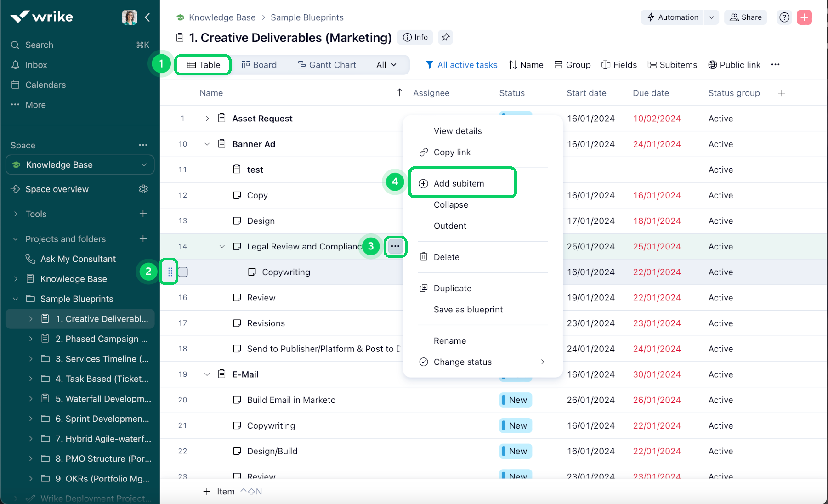The width and height of the screenshot is (828, 504).
Task: Open the Info button
Action: pos(415,37)
